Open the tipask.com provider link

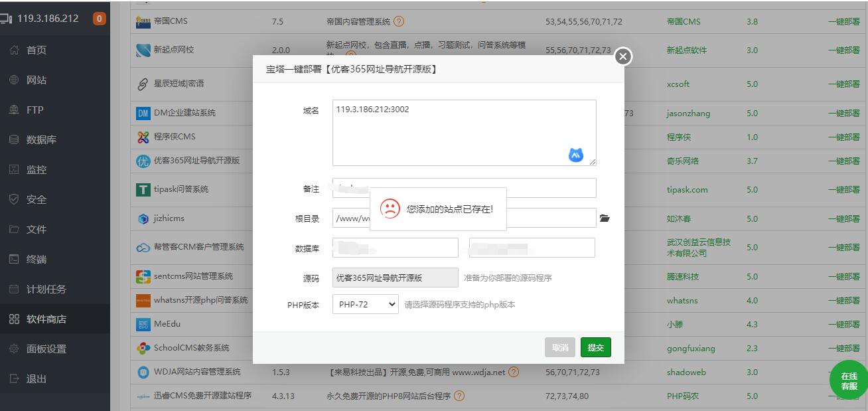click(687, 189)
